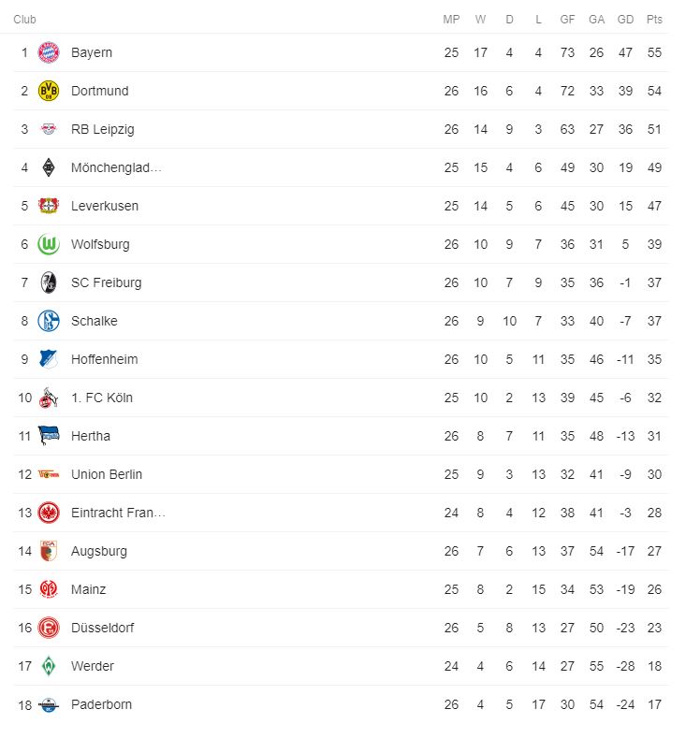Click the Bayern club crest icon
This screenshot has height=738, width=700.
pyautogui.click(x=48, y=52)
